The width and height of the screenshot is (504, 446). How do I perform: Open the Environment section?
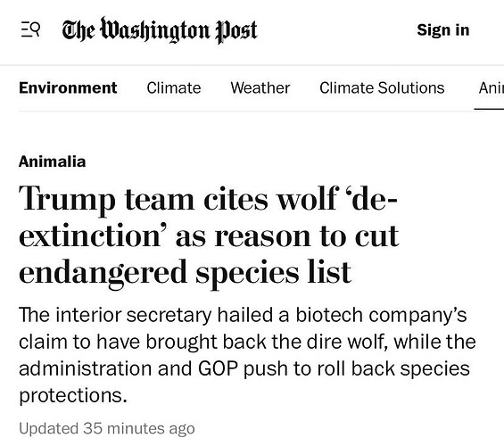click(68, 87)
